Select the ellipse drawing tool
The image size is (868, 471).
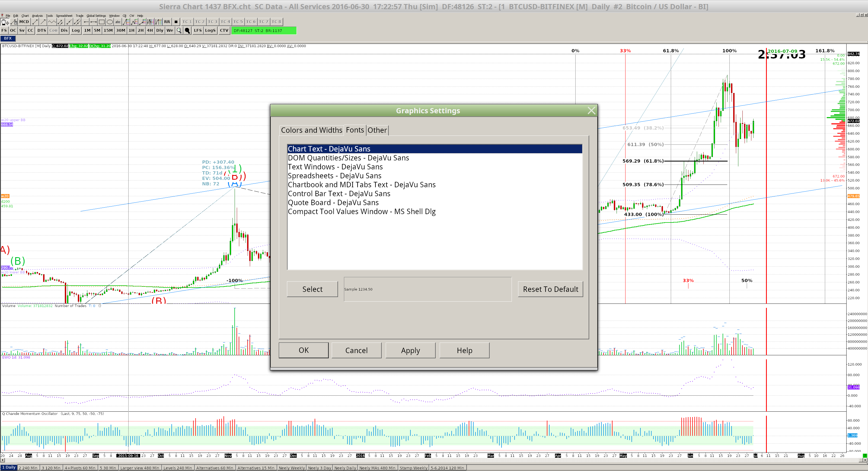[x=110, y=22]
